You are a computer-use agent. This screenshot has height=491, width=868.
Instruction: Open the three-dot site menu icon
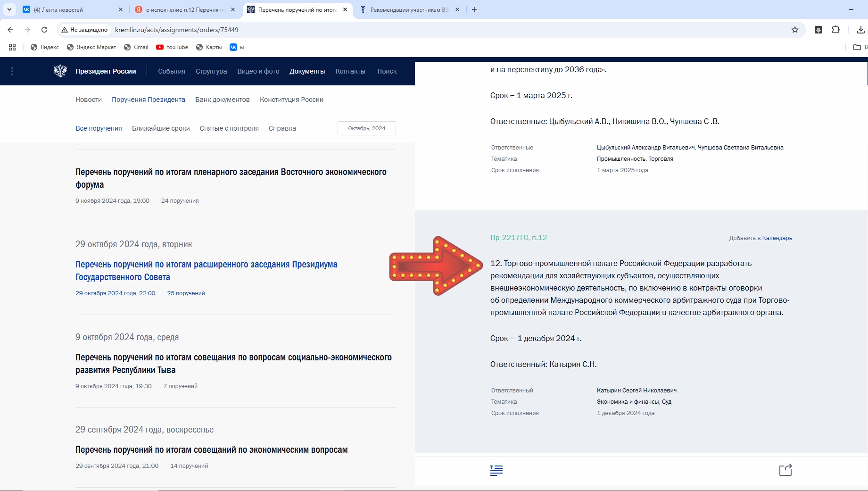[x=12, y=71]
